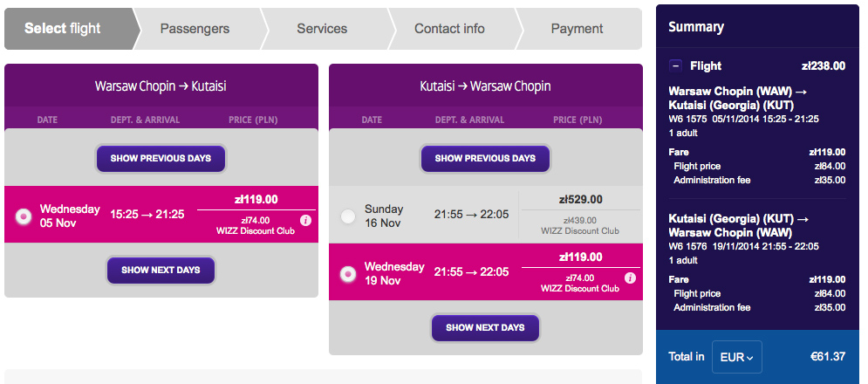868x384 pixels.
Task: Click the Kutaisi → Warsaw Chopin header
Action: coord(486,86)
